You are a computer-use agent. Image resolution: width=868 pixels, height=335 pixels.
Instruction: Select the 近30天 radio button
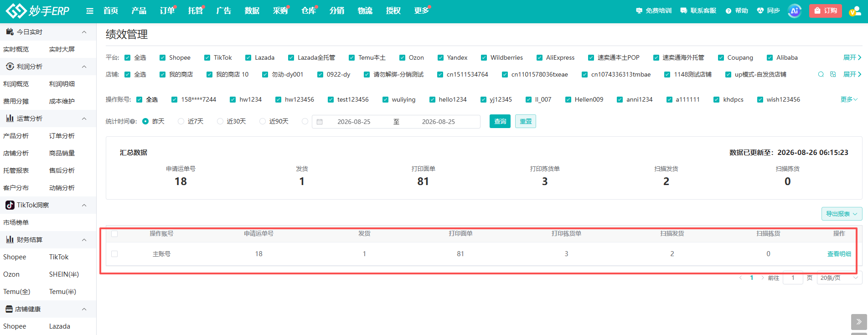(220, 121)
